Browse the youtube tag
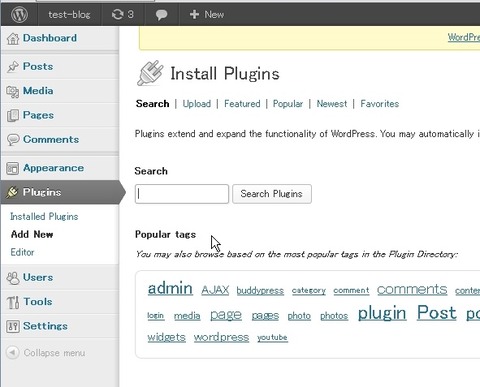The width and height of the screenshot is (480, 387). coord(272,337)
